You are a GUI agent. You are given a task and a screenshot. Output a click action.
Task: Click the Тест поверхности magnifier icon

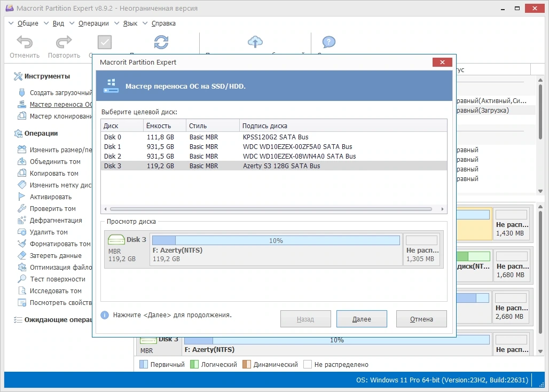tap(22, 279)
